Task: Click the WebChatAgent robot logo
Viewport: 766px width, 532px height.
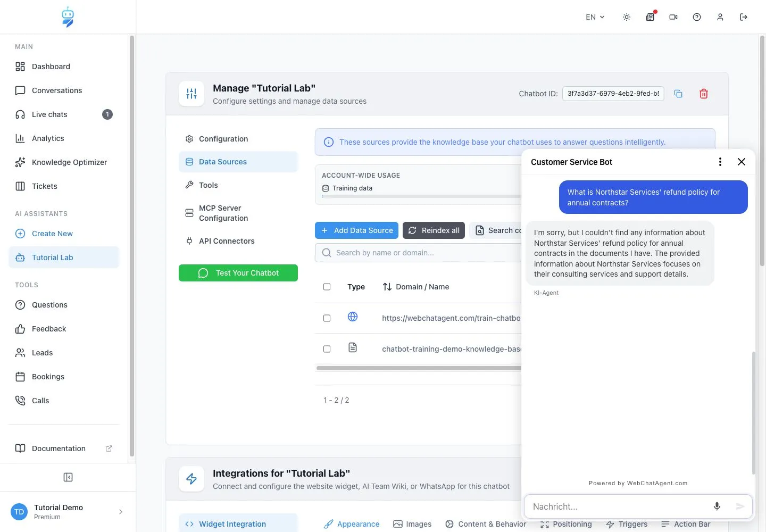Action: (x=68, y=17)
